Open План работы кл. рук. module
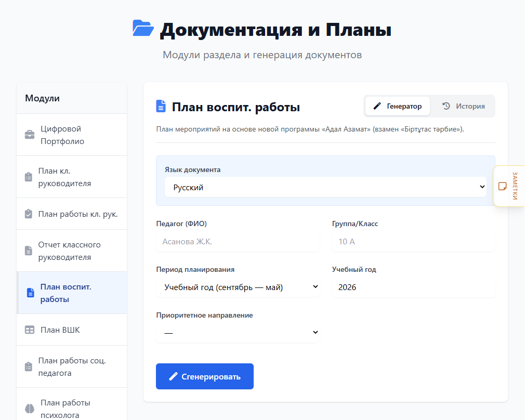 tap(72, 214)
